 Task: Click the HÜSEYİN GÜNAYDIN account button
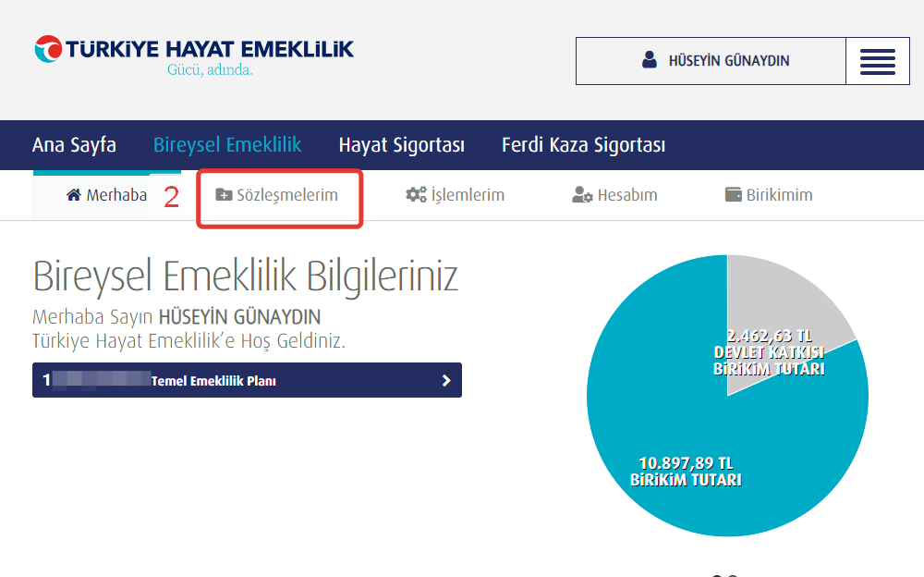click(x=710, y=60)
